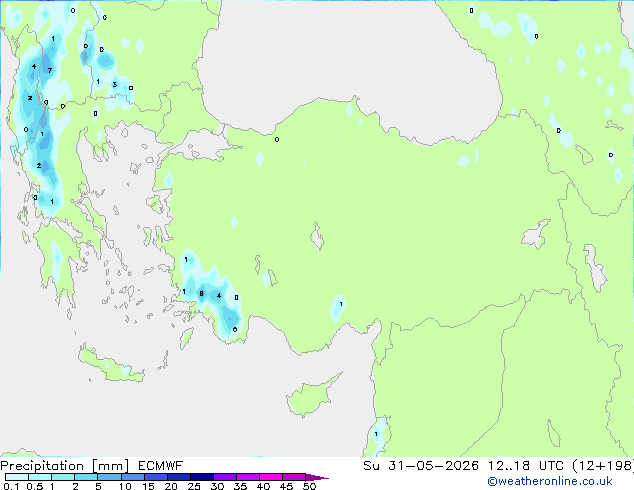Pick the 10–15 mm legend color swatch
Screen dimensions: 634x490
point(132,477)
